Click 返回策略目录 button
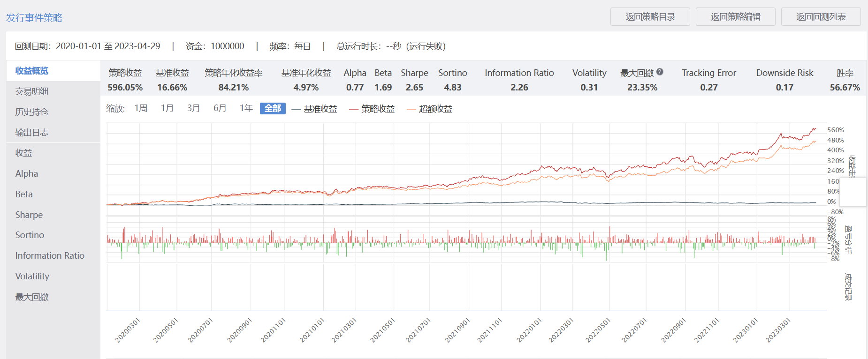Screen dimensions: 868x359 650,17
